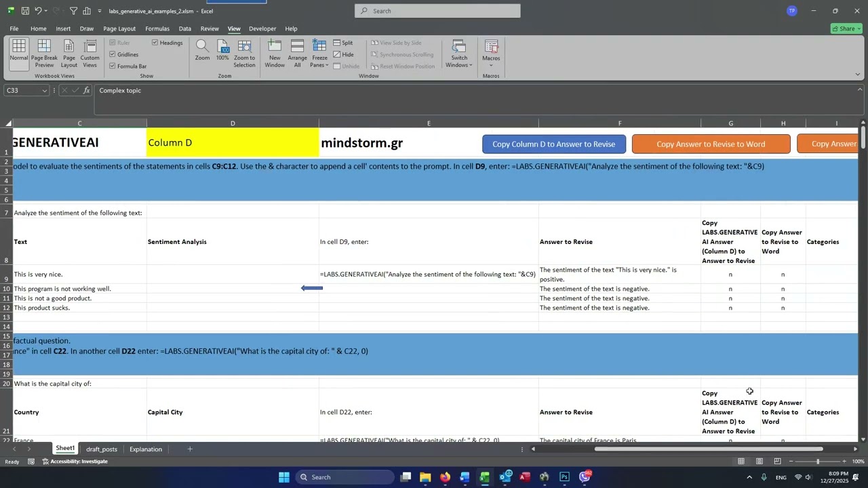
Task: Open File Explorer from the taskbar
Action: click(x=425, y=477)
